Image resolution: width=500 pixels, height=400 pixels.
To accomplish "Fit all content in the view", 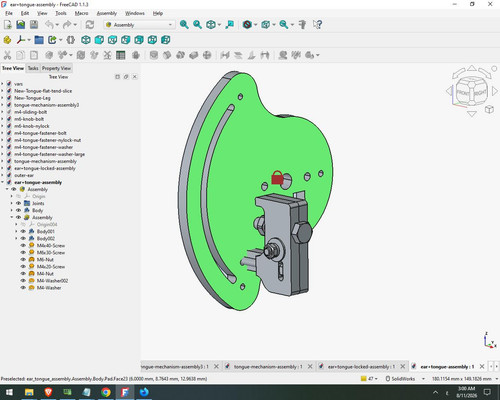I will click(184, 25).
